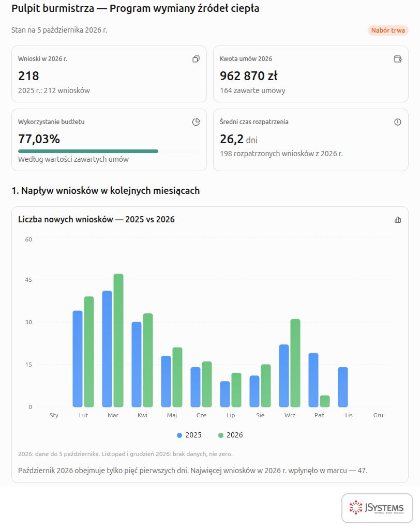Click the text '164 zawarte umowy'
The width and height of the screenshot is (420, 530).
click(252, 90)
